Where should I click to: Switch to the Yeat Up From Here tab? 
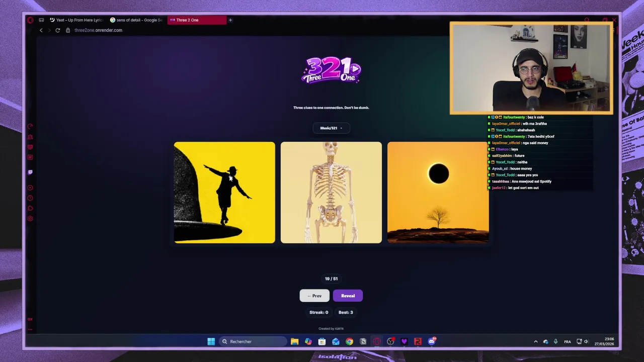77,20
